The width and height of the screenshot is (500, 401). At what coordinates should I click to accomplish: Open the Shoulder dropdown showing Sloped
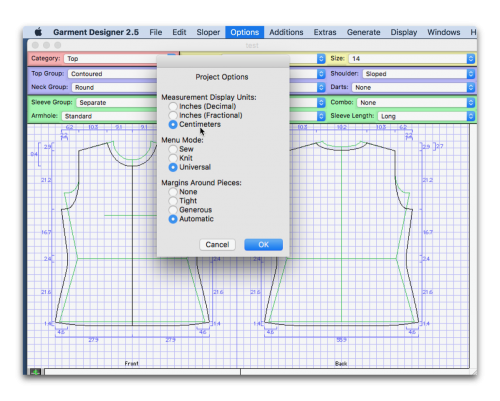point(418,74)
